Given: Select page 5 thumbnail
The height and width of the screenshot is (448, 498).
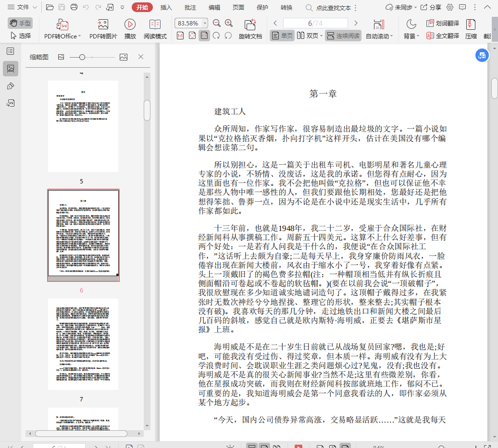Looking at the screenshot, I should pos(83,126).
